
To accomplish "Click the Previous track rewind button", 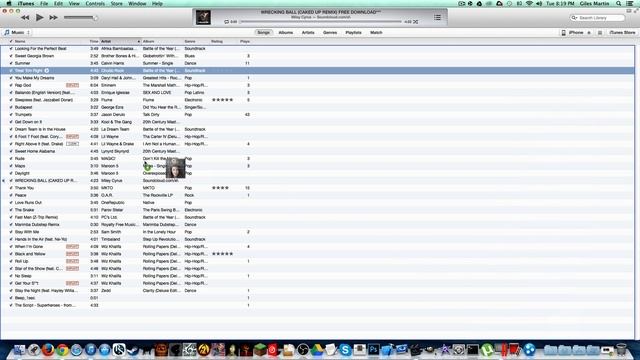I will (25, 18).
